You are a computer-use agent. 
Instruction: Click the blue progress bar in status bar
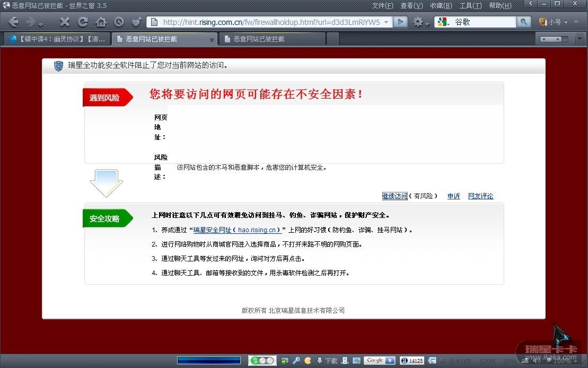coord(209,361)
